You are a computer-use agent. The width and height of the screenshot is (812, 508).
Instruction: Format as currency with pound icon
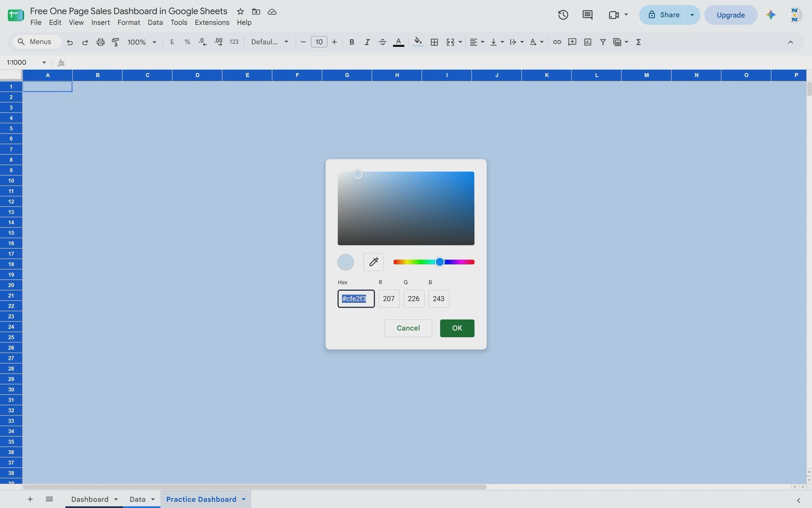click(172, 42)
